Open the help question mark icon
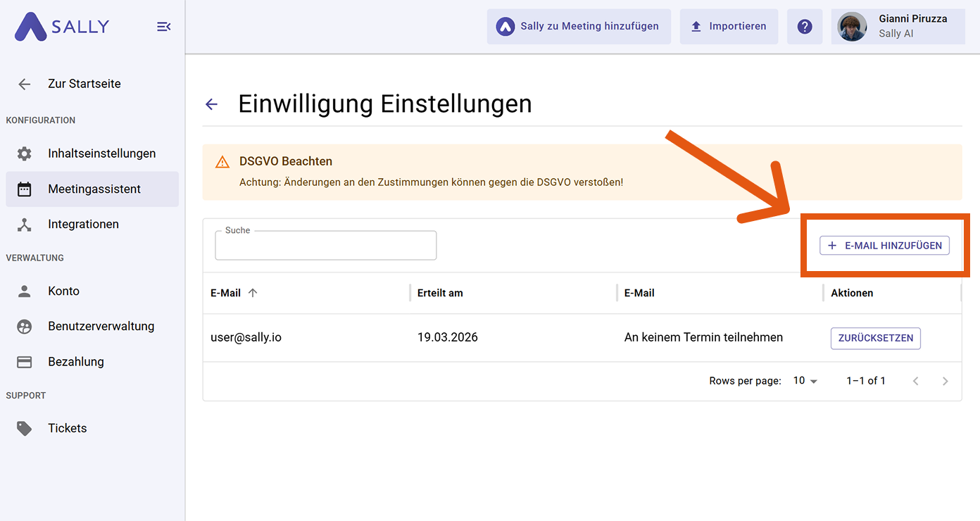This screenshot has height=521, width=980. click(805, 27)
